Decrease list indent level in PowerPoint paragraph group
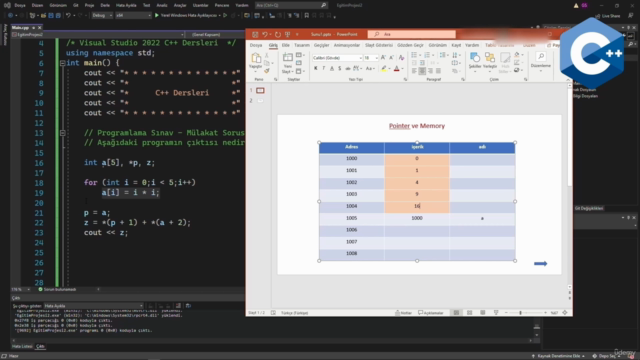Image resolution: width=640 pixels, height=360 pixels. 414,63
